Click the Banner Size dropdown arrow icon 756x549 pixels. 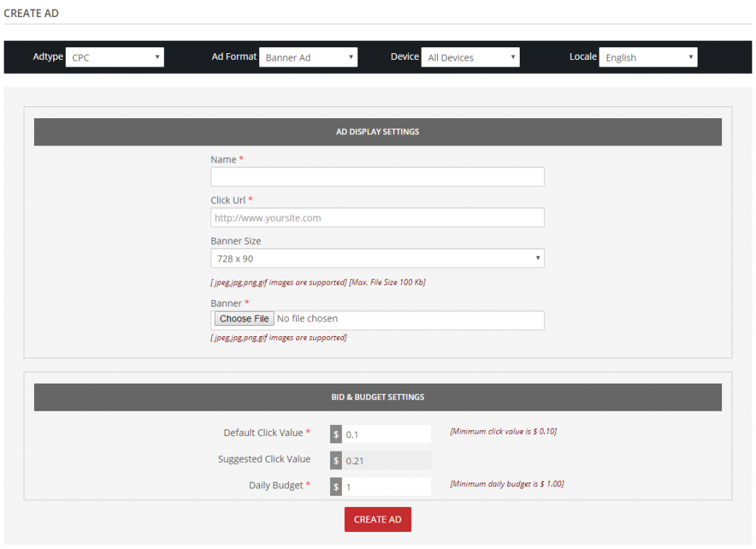pos(538,258)
